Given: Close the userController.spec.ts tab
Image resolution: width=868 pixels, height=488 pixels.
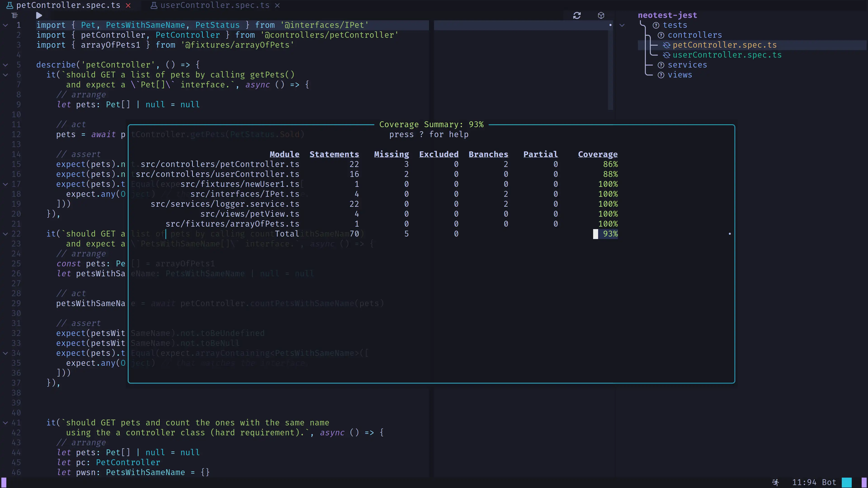Looking at the screenshot, I should coord(277,5).
